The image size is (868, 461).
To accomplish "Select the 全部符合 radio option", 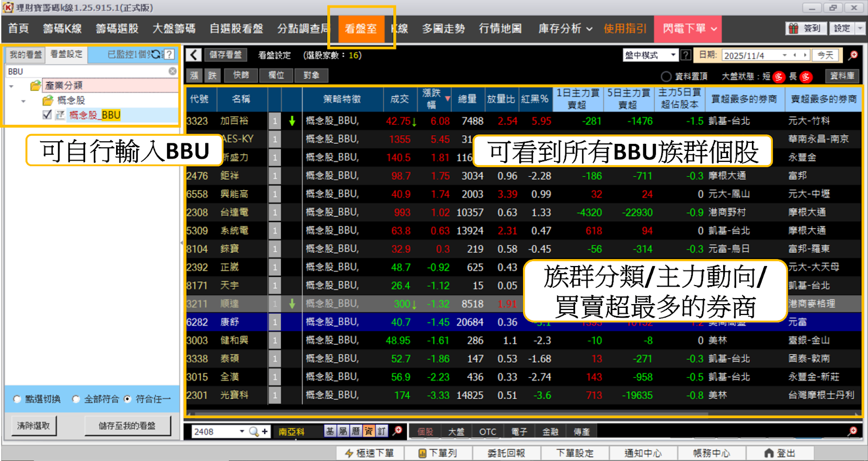I will (x=76, y=399).
